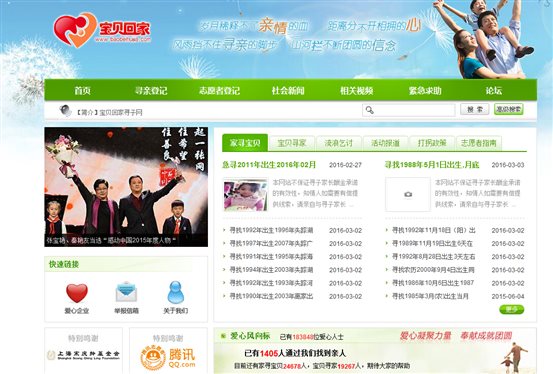Switch to the 志愿者指南 tab
553x374 pixels.
point(479,143)
